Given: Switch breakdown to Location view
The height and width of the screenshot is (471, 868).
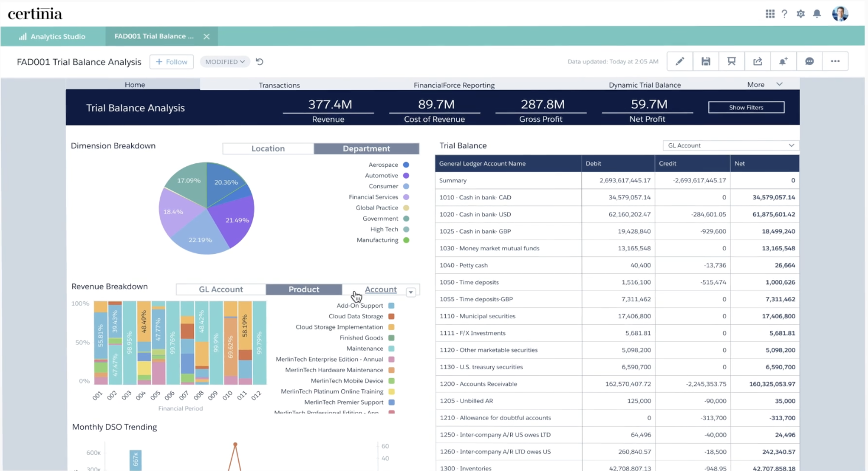Looking at the screenshot, I should click(268, 148).
